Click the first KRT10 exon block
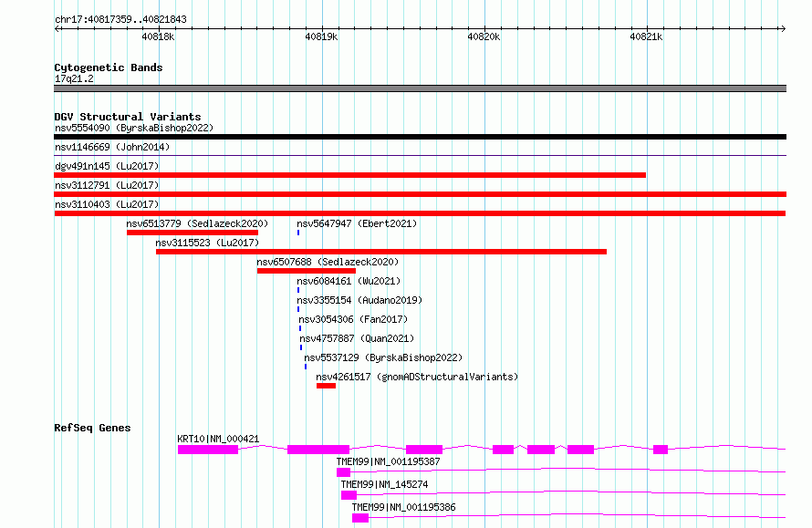 [x=208, y=450]
